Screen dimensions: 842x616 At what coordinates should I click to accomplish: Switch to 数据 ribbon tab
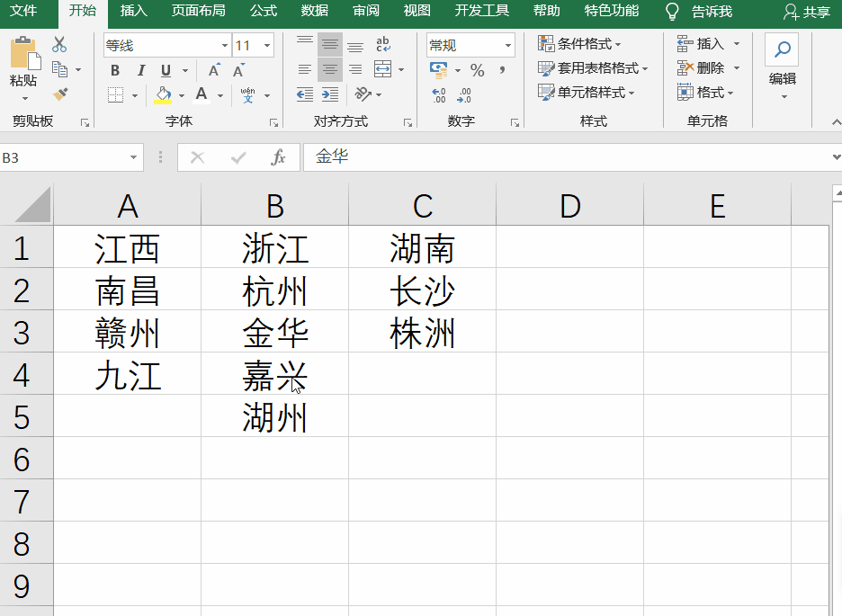coord(315,11)
